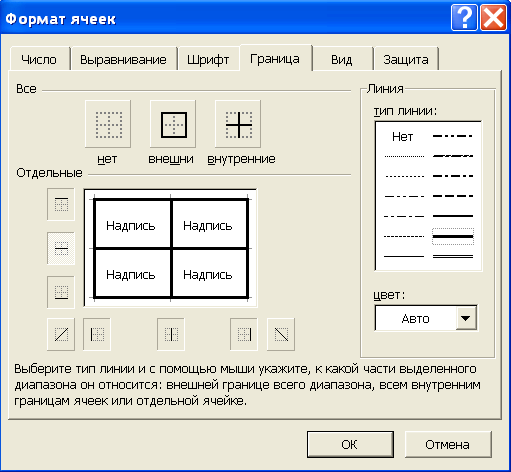The width and height of the screenshot is (511, 472).
Task: Select the thin dash-dot-dot line style
Action: [x=404, y=196]
